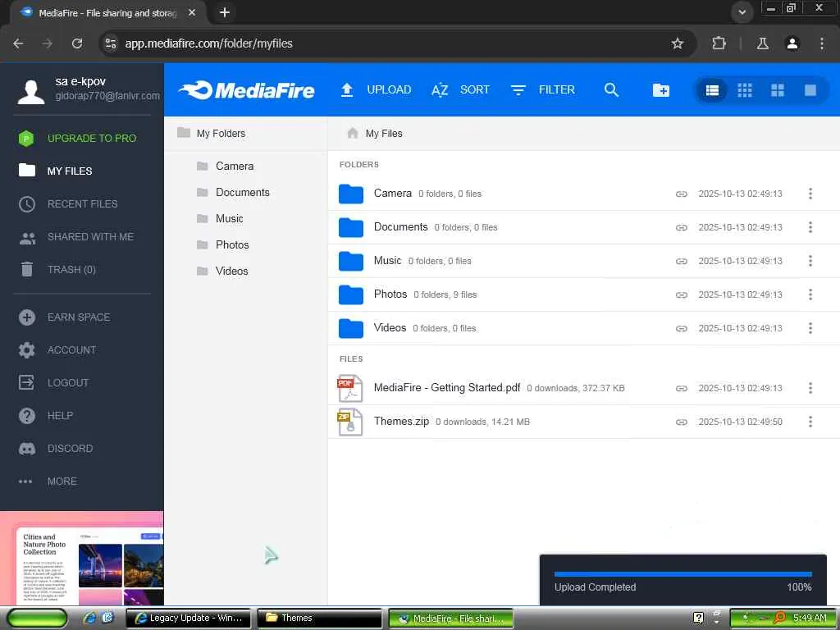
Task: Copy share link for Camera folder
Action: [x=682, y=194]
